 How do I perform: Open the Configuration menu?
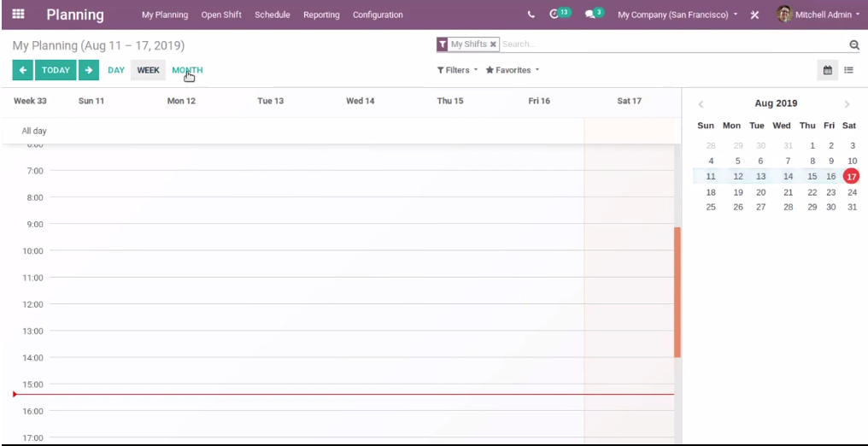(378, 15)
